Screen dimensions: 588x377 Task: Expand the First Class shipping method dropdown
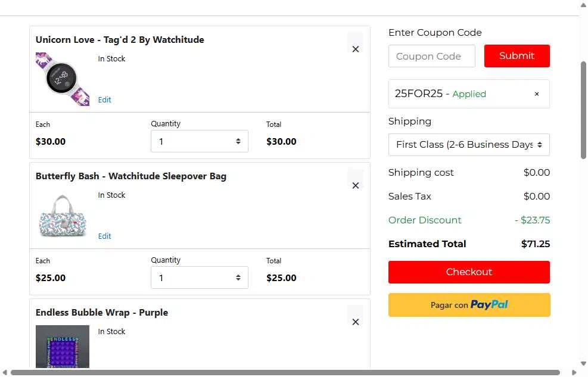coord(469,145)
